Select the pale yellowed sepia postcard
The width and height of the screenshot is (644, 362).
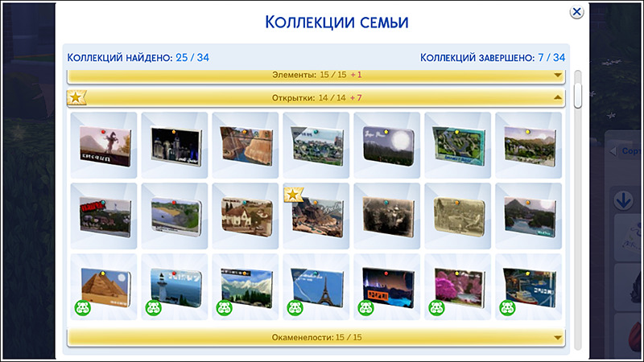pos(457,216)
